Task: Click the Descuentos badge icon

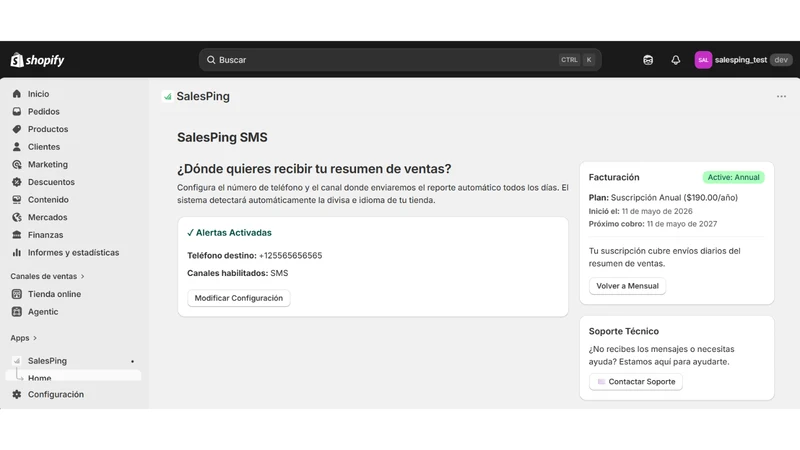Action: [x=17, y=182]
